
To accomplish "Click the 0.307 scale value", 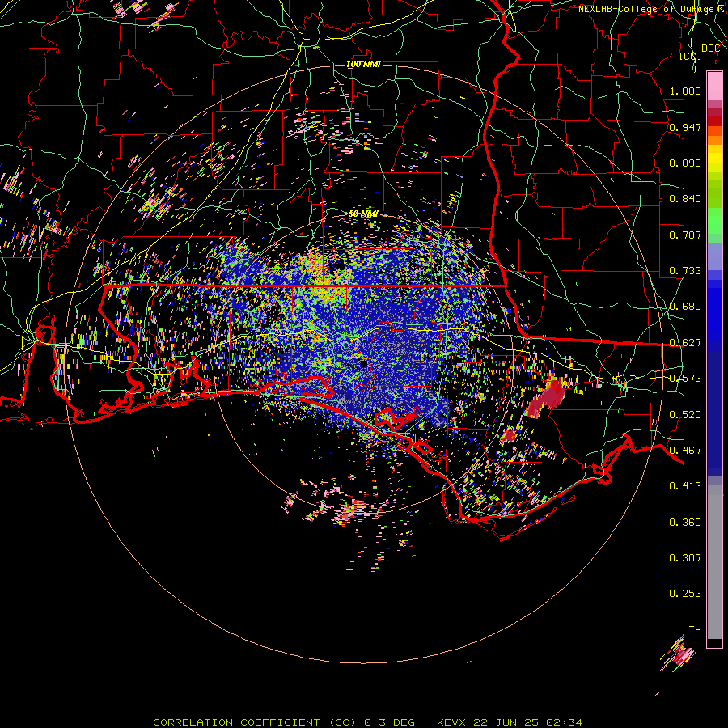I will coord(685,558).
